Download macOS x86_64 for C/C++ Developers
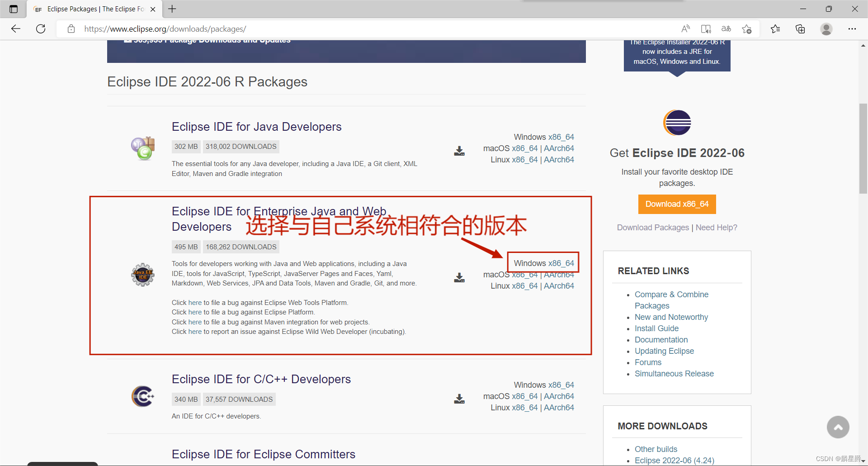Screen dimensions: 868x466 pyautogui.click(x=525, y=396)
